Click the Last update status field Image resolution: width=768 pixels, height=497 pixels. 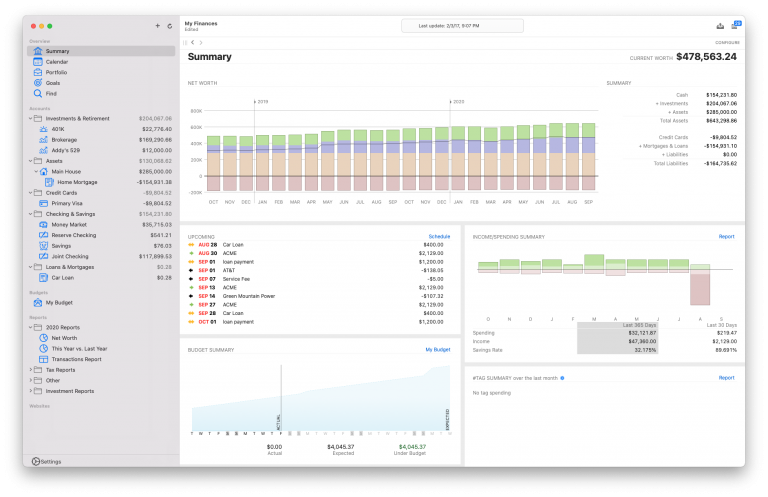462,26
